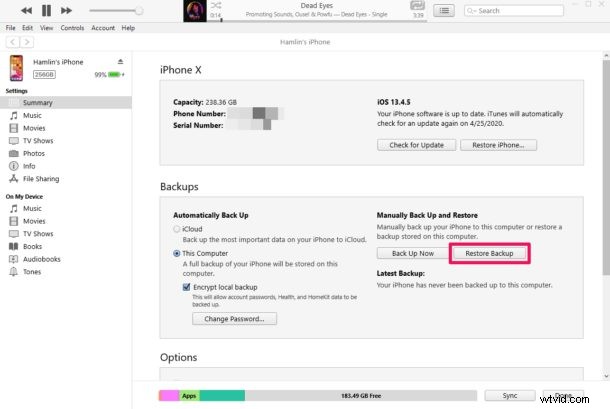Click the pink storage bar segment
Viewport: 610px width, 409px height.
169,396
